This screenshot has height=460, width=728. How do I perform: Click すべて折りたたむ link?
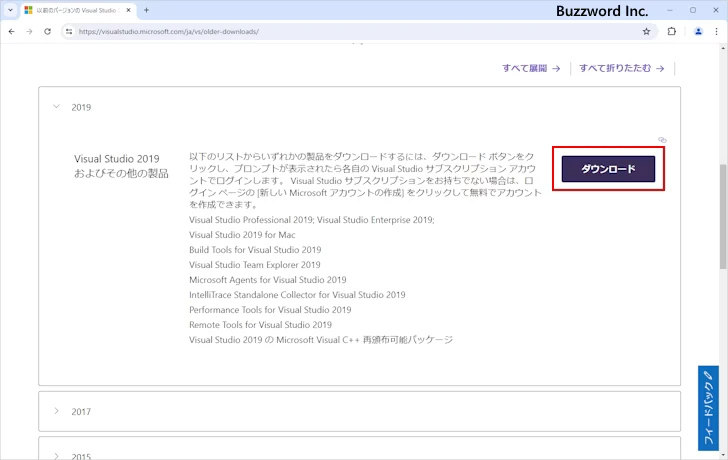622,68
